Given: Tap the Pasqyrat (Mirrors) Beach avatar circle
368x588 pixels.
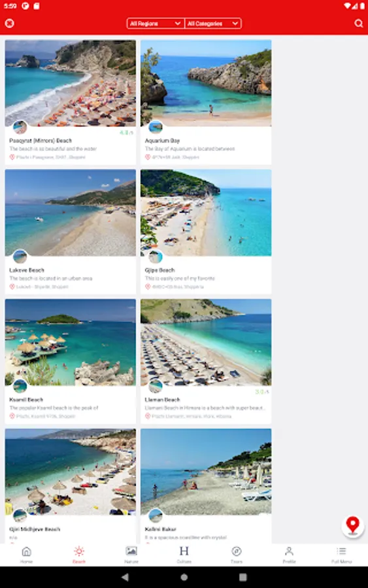Looking at the screenshot, I should (x=20, y=127).
